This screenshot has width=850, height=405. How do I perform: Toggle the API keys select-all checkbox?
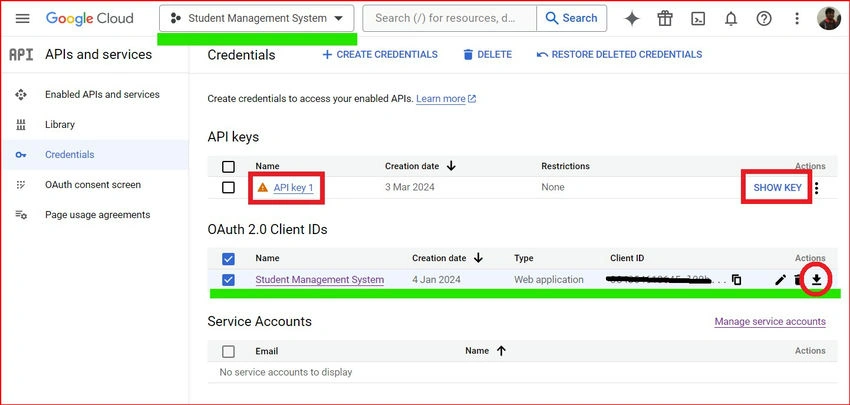pos(228,166)
